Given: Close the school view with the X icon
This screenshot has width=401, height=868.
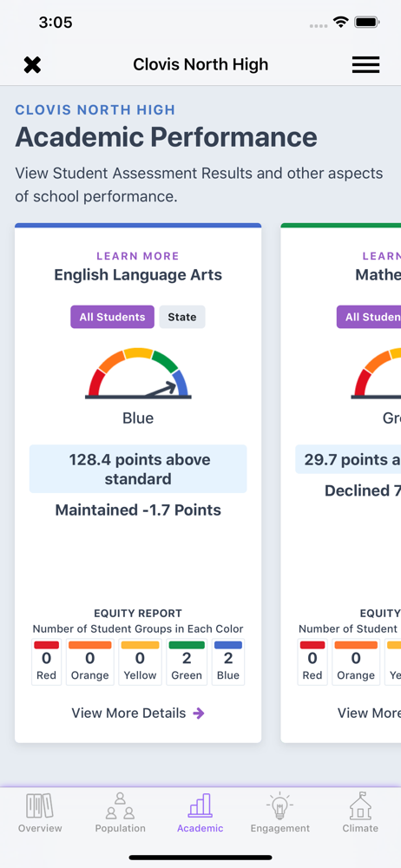Looking at the screenshot, I should pos(32,65).
